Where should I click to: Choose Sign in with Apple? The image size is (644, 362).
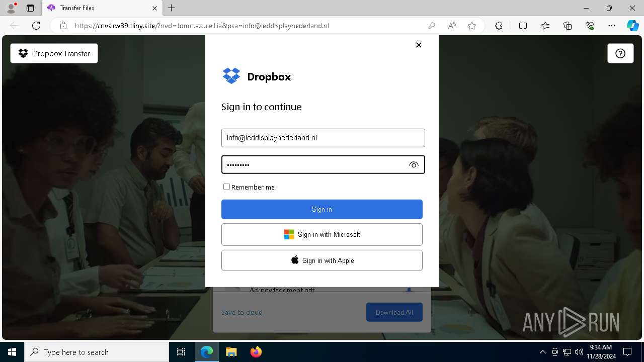(322, 260)
